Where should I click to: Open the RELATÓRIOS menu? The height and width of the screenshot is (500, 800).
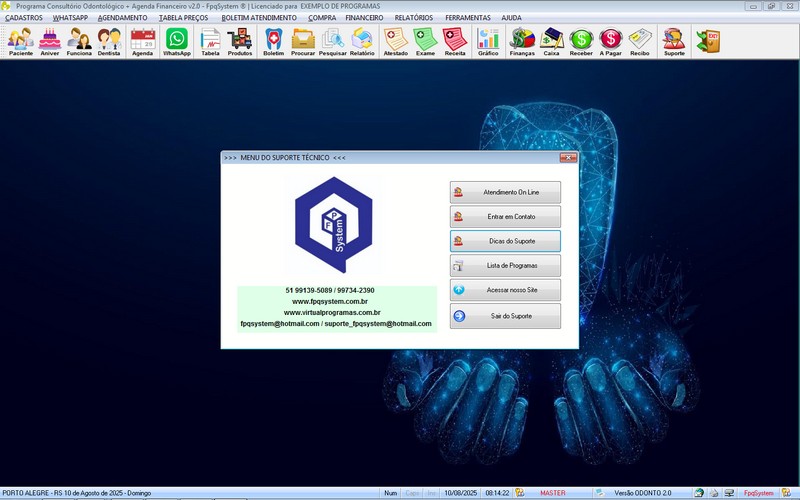point(414,18)
